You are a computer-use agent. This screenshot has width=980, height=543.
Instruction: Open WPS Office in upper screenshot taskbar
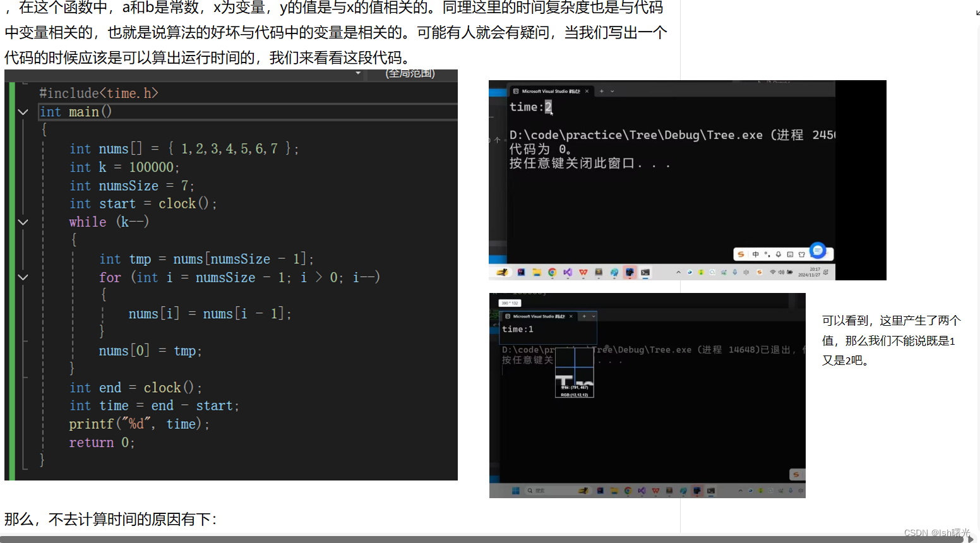tap(583, 272)
